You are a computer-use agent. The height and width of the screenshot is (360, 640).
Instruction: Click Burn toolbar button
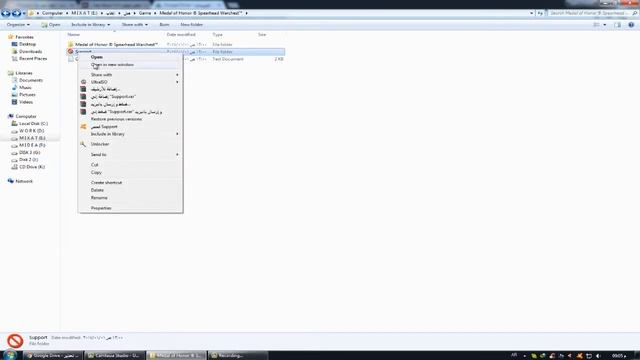click(x=164, y=25)
